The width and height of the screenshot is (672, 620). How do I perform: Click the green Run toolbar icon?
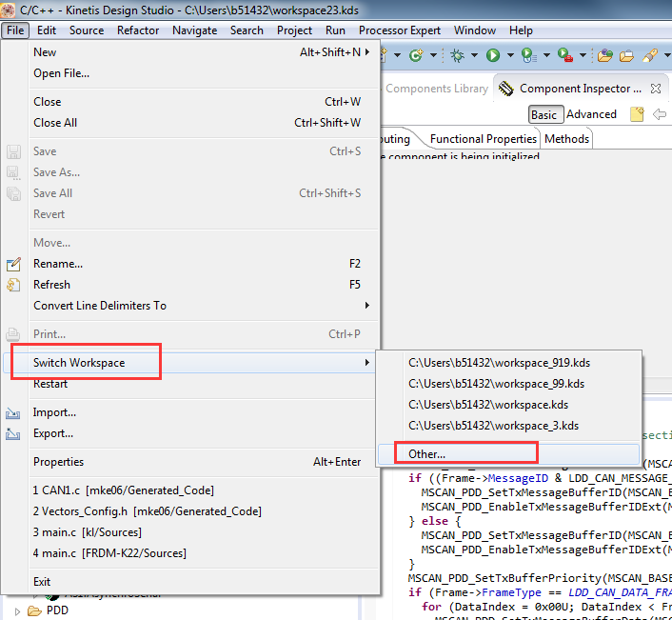click(493, 55)
